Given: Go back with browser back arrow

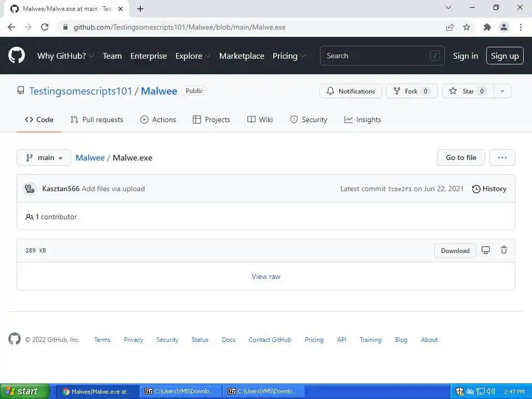Looking at the screenshot, I should point(11,27).
